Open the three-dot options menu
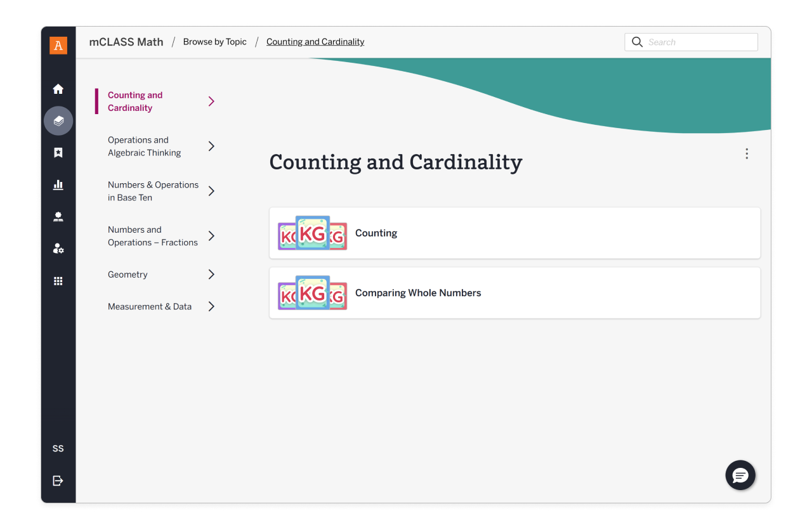812x530 pixels. coord(747,153)
